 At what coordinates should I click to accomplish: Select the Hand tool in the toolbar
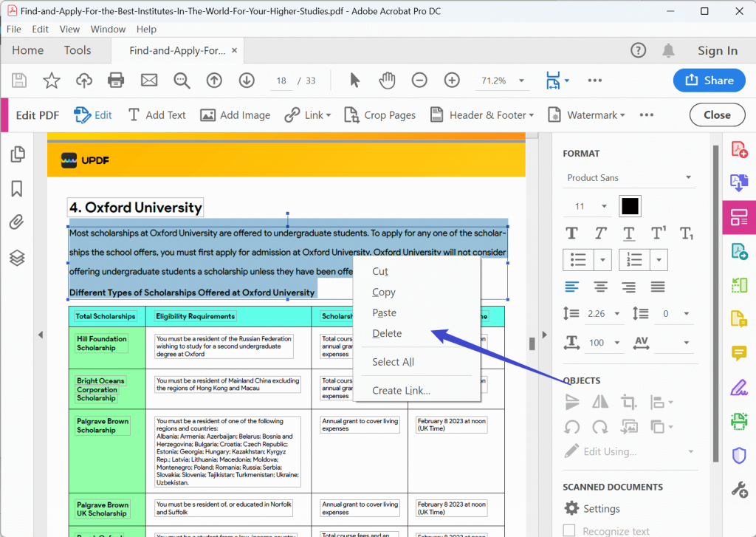pos(386,80)
